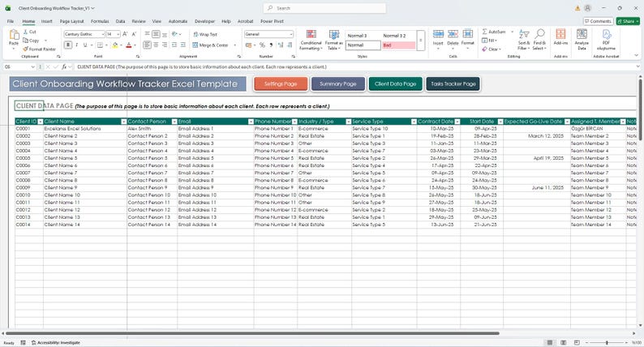This screenshot has width=644, height=347.
Task: Switch to the Page Layout tab
Action: [x=71, y=21]
